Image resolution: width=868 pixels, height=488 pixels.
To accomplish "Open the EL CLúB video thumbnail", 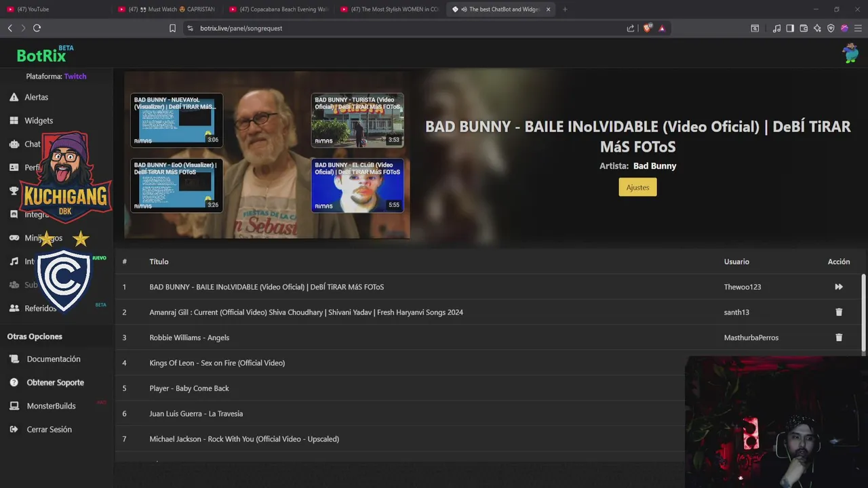I will tap(357, 185).
